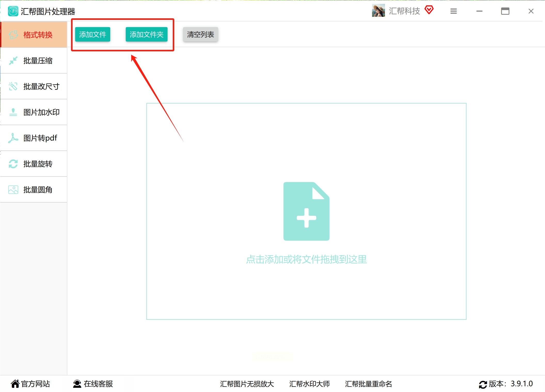Click the user avatar picture
This screenshot has height=392, width=545.
coord(378,11)
